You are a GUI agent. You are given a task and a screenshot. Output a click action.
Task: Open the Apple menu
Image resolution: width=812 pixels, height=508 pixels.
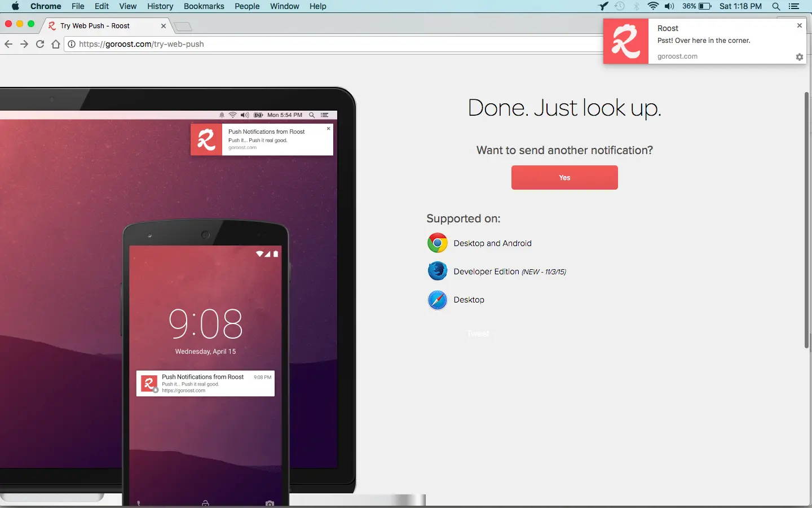(15, 6)
